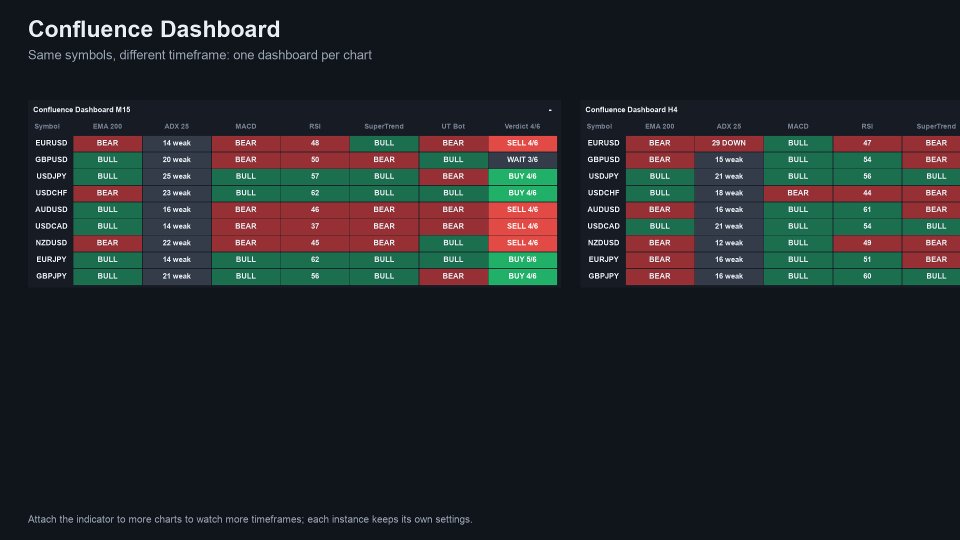Click the H4 USDCHF MACD BEAR cell
Image resolution: width=960 pixels, height=540 pixels.
point(798,192)
